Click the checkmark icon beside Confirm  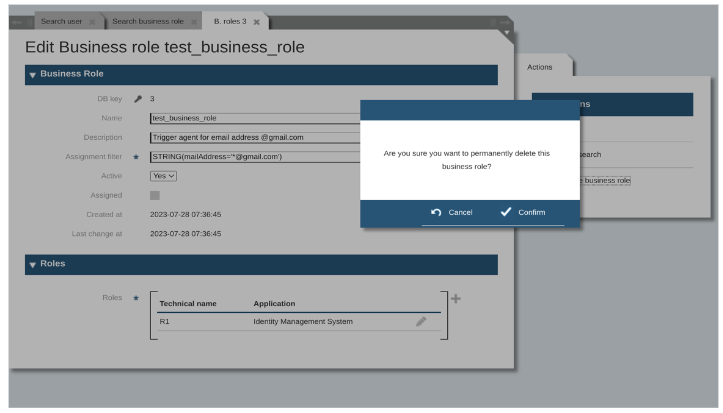pos(506,212)
